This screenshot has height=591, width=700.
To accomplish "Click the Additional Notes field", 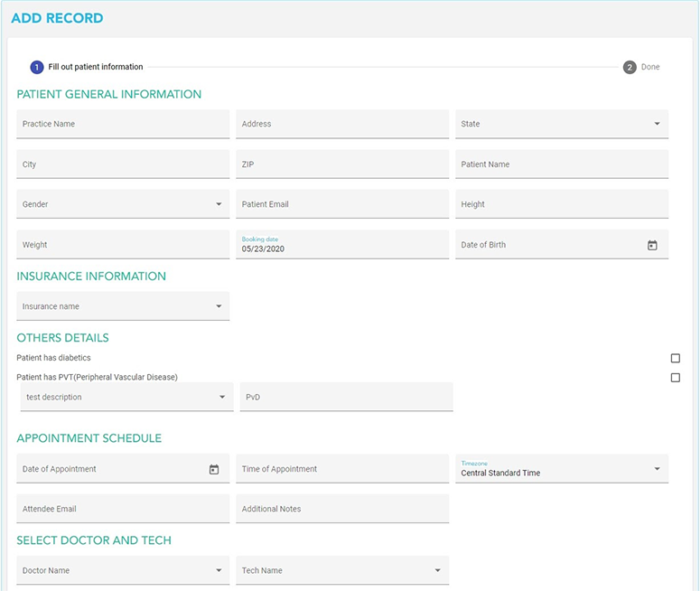I will [x=342, y=509].
